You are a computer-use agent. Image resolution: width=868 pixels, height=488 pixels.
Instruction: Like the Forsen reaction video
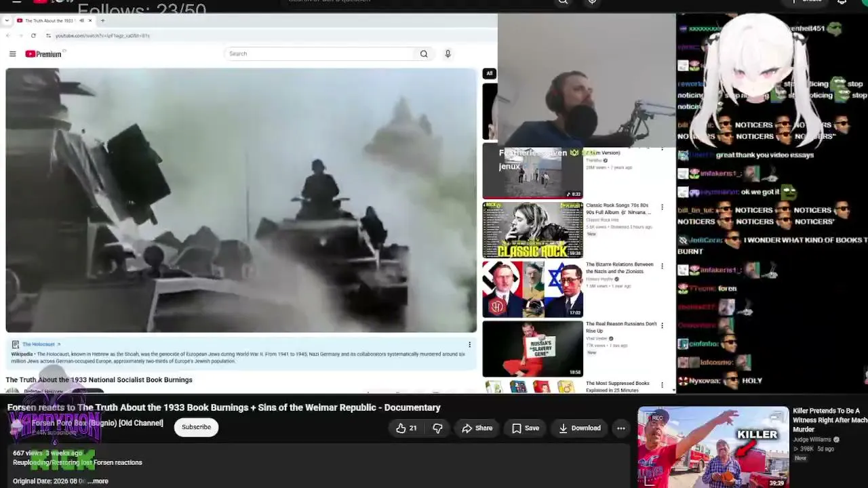click(406, 428)
